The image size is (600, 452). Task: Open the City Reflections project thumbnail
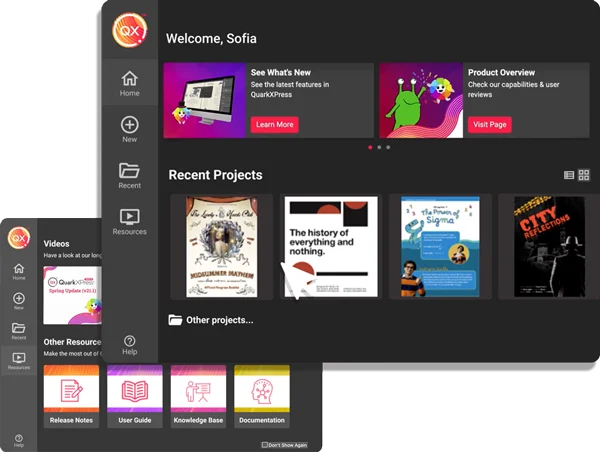tap(548, 246)
